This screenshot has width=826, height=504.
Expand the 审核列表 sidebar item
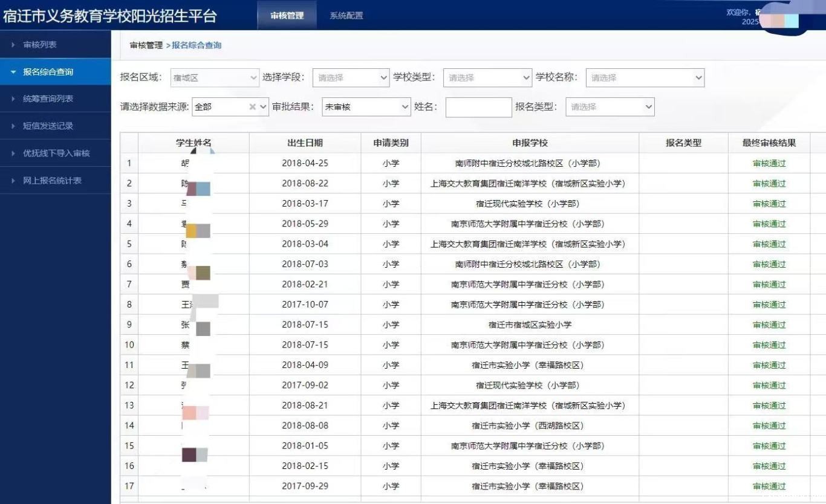tap(56, 45)
